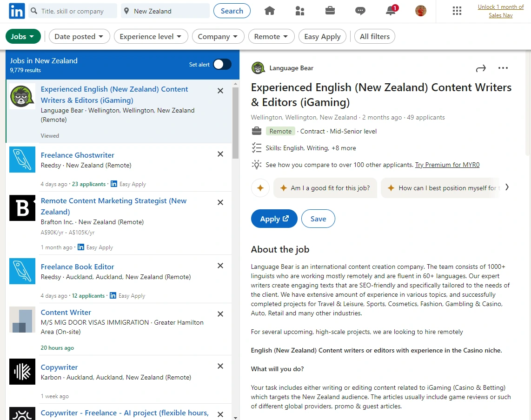Click Try Premium for MYR0 link
The width and height of the screenshot is (531, 420).
point(447,165)
